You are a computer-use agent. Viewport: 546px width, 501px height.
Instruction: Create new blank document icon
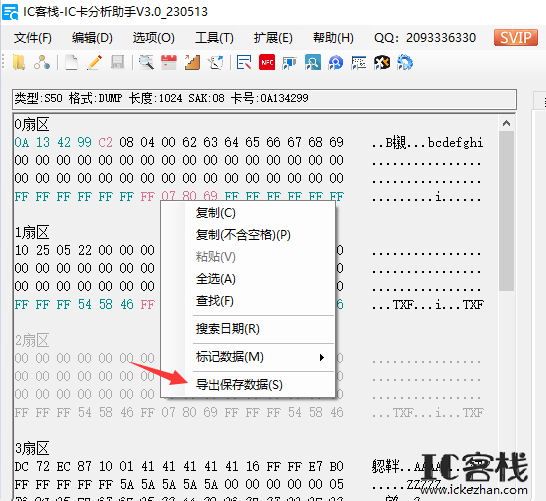72,63
